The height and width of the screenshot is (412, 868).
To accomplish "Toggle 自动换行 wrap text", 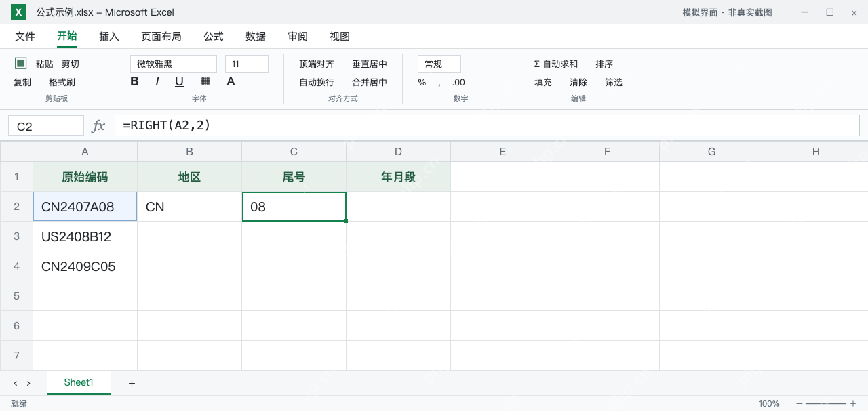I will [x=317, y=82].
